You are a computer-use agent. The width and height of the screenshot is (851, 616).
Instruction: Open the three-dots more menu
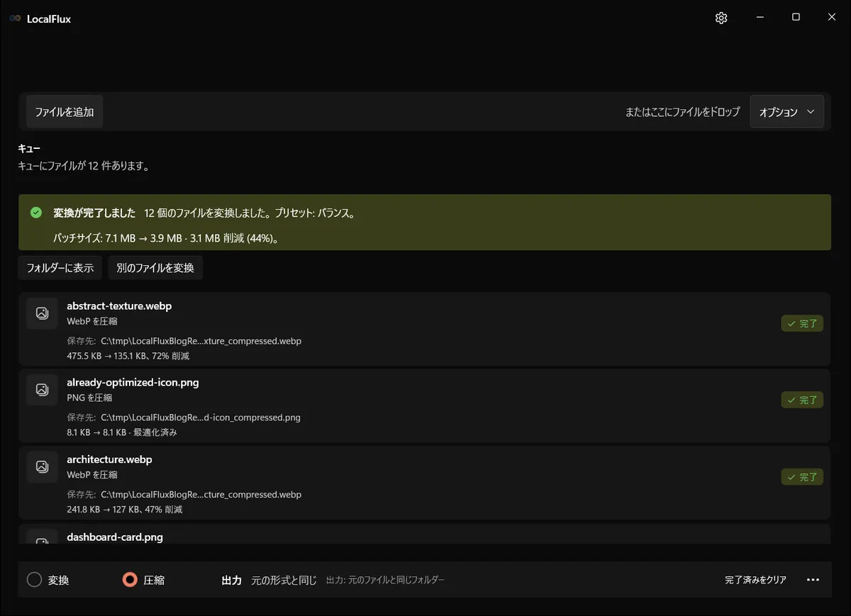coord(813,580)
